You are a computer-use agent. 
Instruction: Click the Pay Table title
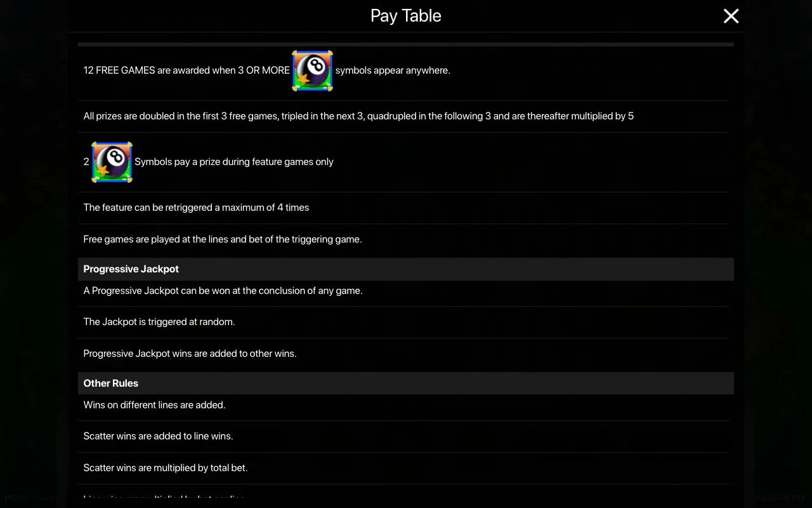coord(406,16)
